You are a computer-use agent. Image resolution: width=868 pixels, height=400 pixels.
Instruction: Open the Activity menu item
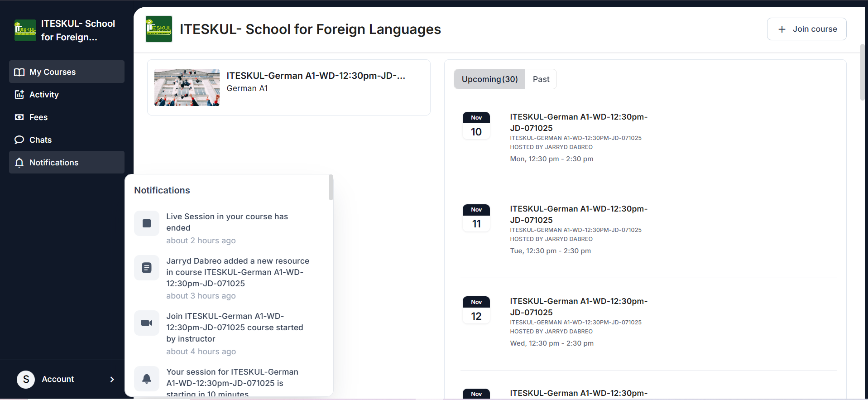(x=67, y=94)
